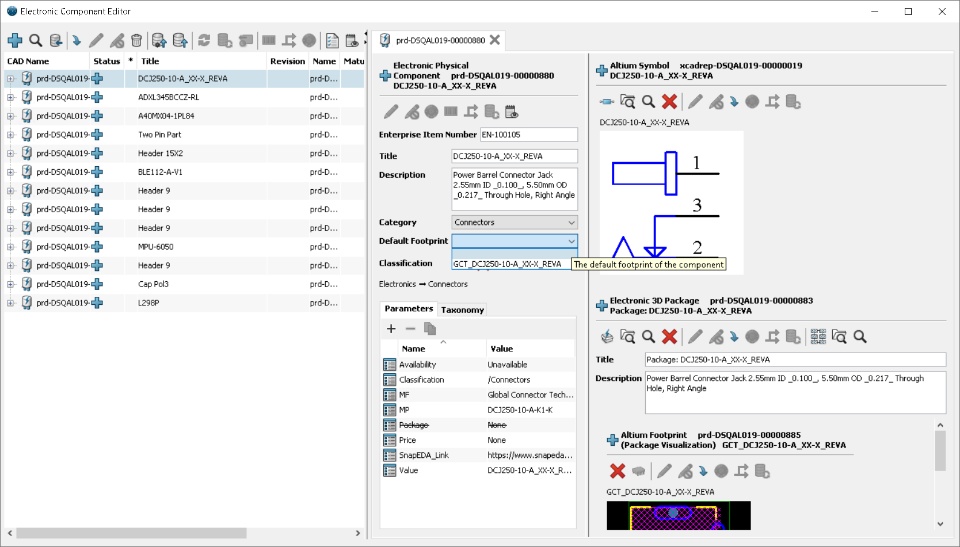The width and height of the screenshot is (960, 547).
Task: Expand the BLE112-A-V1 tree row
Action: point(10,172)
